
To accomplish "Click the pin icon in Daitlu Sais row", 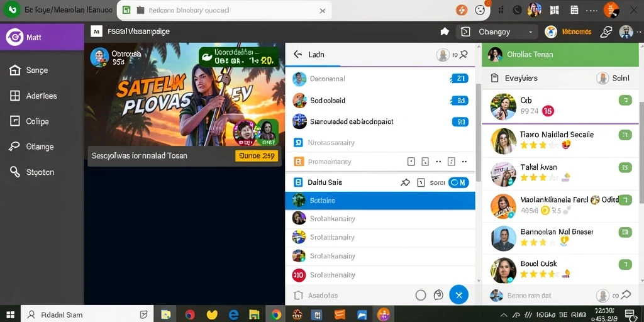I will point(405,182).
